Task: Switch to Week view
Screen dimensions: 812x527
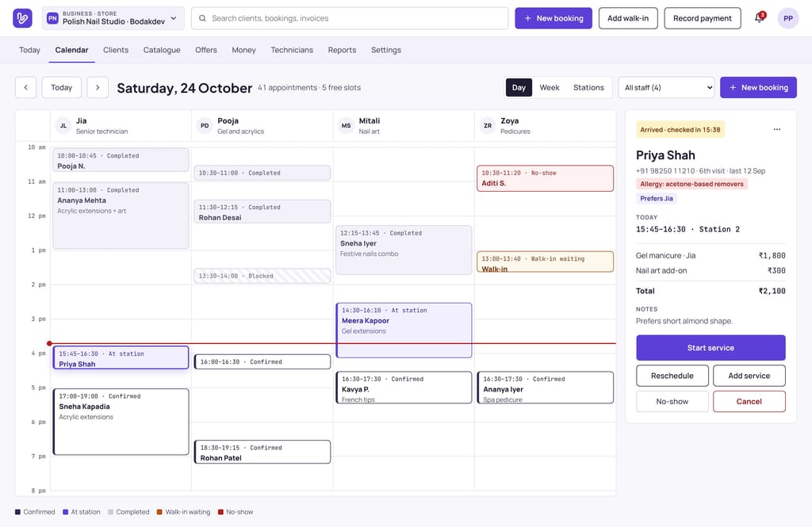Action: [550, 87]
